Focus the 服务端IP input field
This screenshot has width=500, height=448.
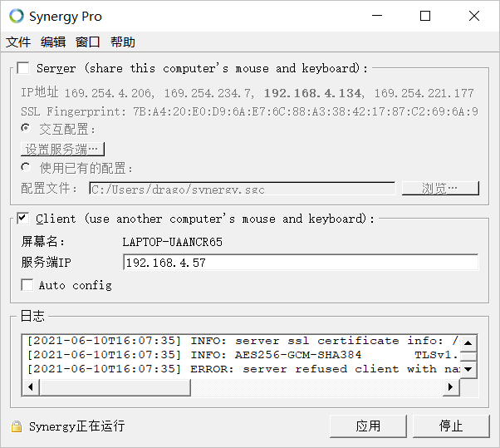(301, 263)
